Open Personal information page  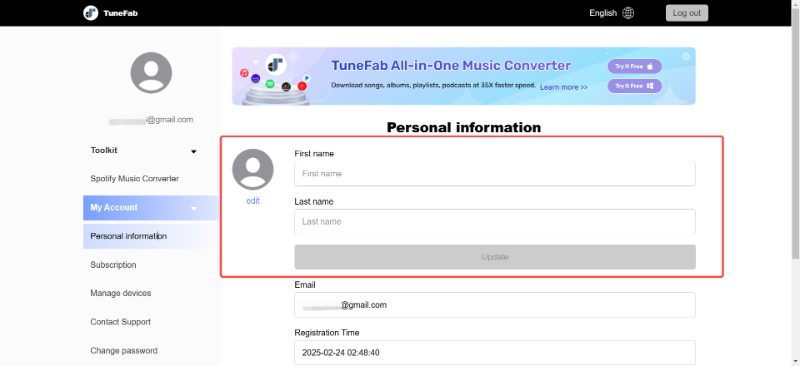pyautogui.click(x=151, y=236)
